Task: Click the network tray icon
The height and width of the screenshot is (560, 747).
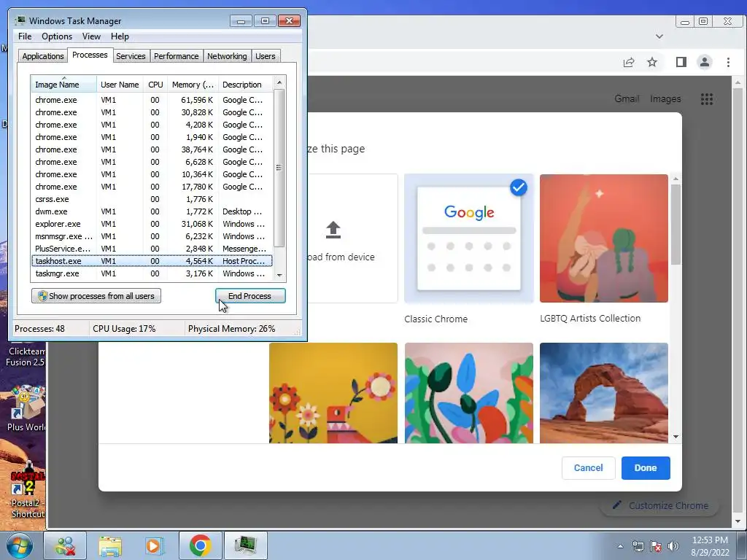Action: pos(638,546)
